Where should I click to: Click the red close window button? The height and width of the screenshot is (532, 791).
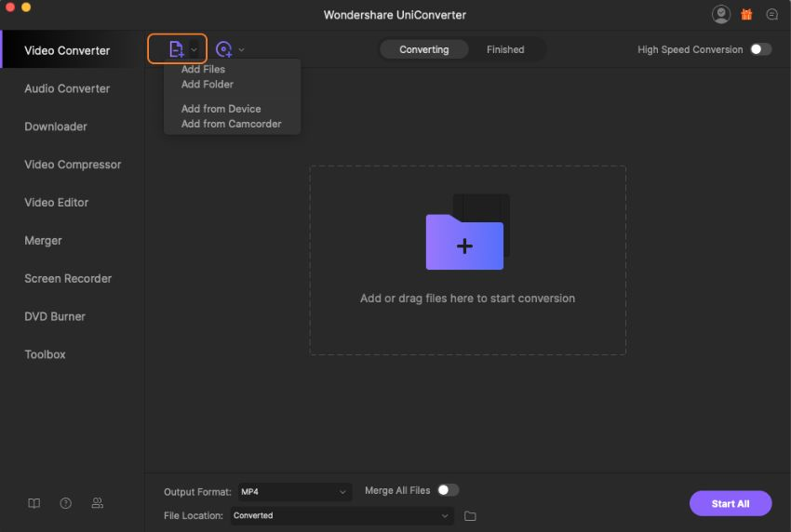[9, 7]
